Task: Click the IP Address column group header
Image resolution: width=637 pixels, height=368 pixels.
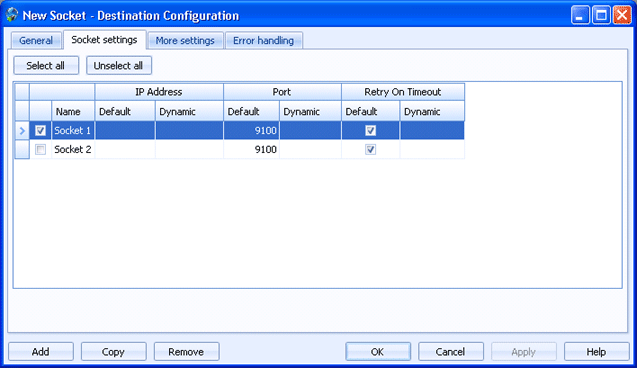Action: [159, 92]
